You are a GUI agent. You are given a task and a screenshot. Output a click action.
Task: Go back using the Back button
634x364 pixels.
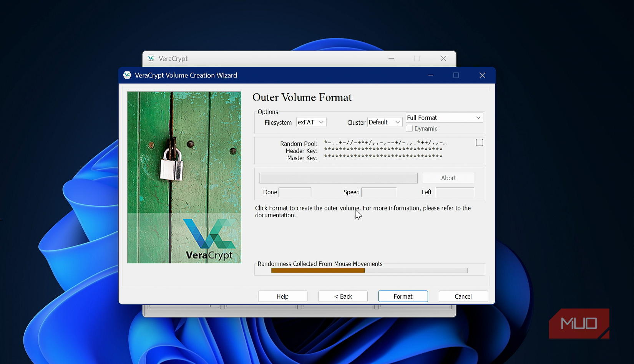pos(342,296)
